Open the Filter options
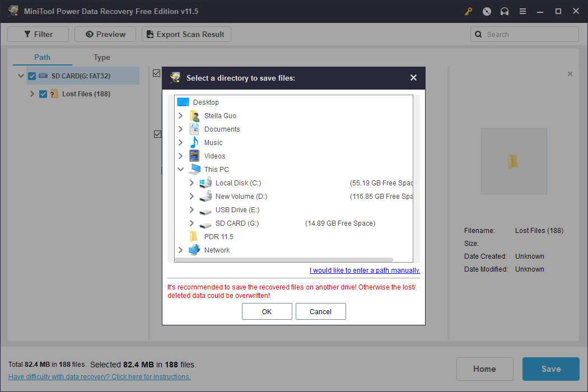Viewport: 588px width, 392px height. [38, 34]
